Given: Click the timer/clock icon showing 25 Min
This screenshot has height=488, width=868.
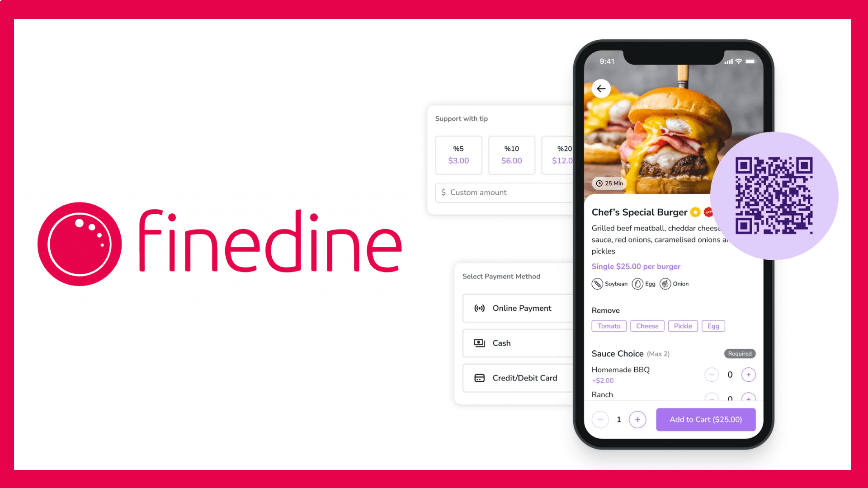Looking at the screenshot, I should click(x=600, y=183).
